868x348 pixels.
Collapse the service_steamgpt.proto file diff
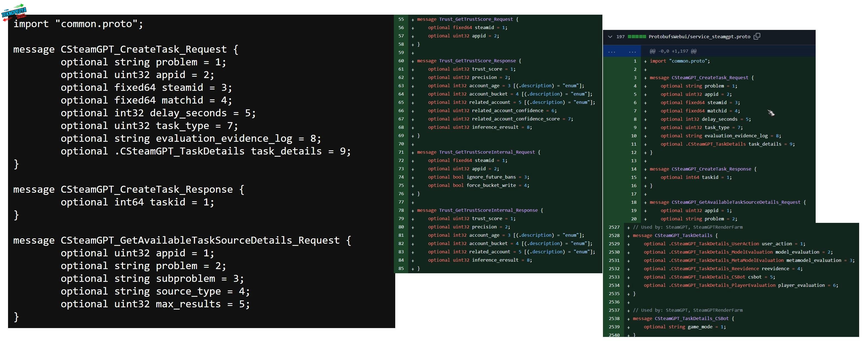pyautogui.click(x=610, y=37)
